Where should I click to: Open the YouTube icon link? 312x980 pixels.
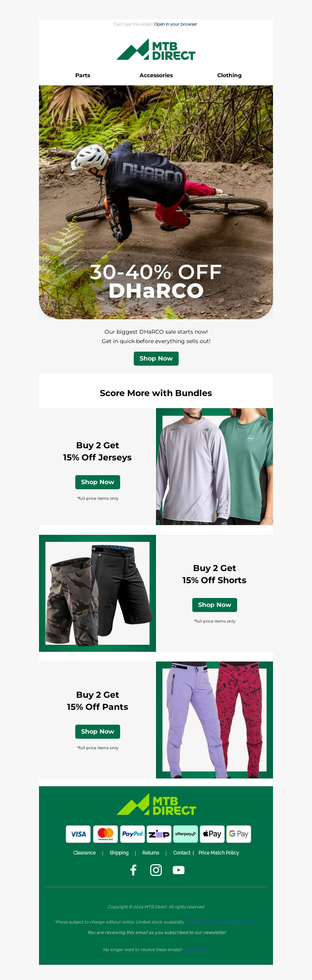pos(179,870)
